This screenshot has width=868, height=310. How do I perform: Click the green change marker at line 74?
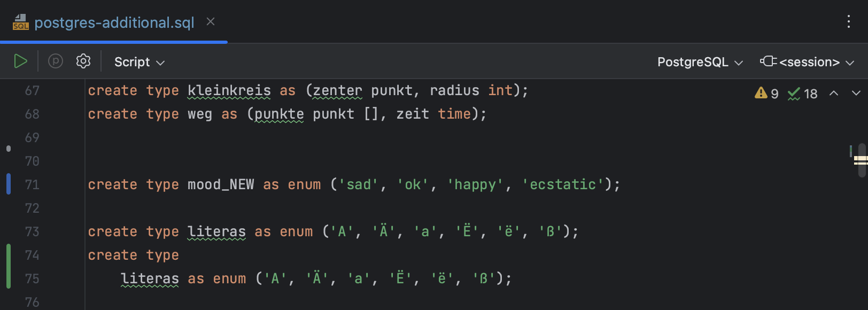9,266
